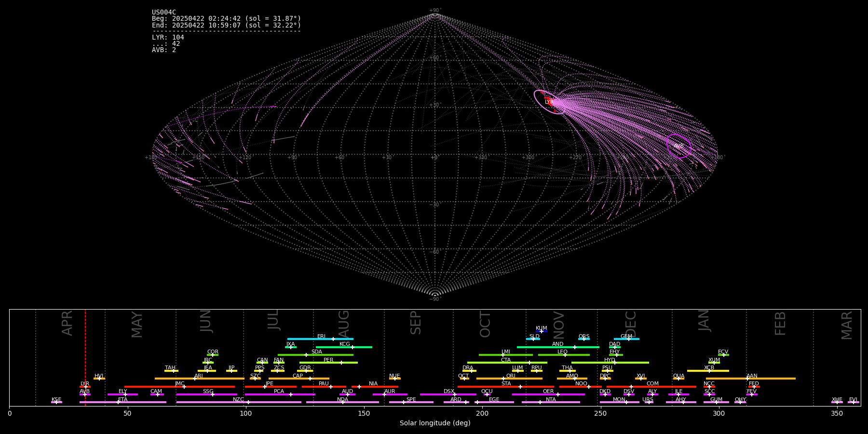Select the FED shower label

754,384
